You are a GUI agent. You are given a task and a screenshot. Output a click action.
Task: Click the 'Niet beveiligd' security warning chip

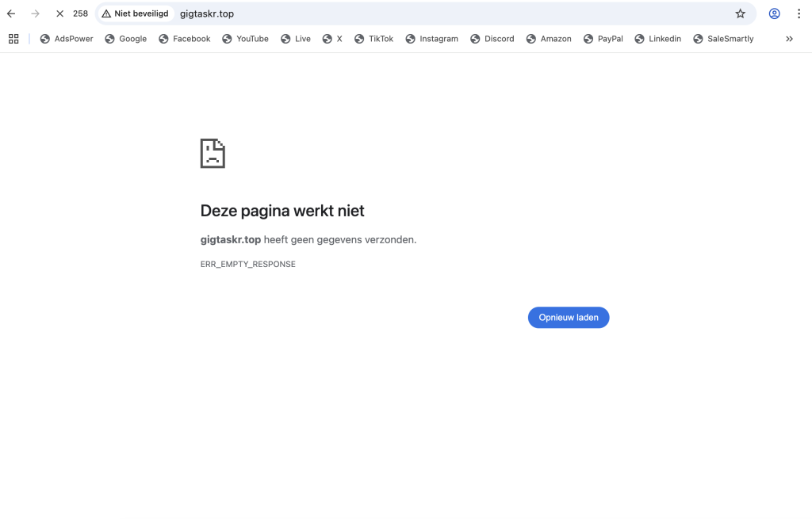point(135,13)
